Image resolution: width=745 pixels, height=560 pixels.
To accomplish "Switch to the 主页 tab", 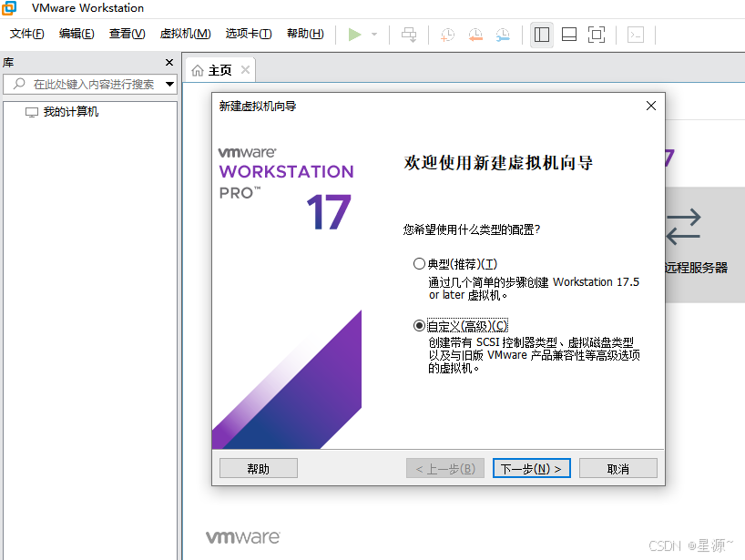I will 219,70.
